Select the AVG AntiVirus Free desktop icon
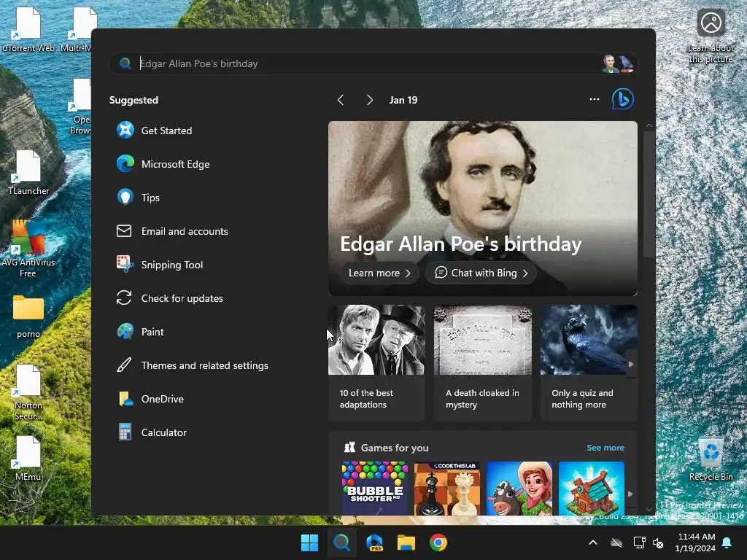Screen dimensions: 747x560 tap(28, 249)
